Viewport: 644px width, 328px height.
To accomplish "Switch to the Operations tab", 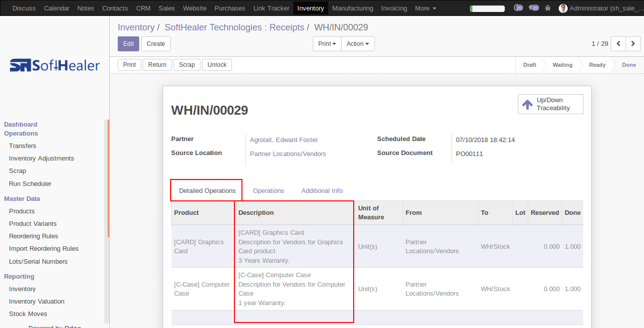I will click(268, 190).
